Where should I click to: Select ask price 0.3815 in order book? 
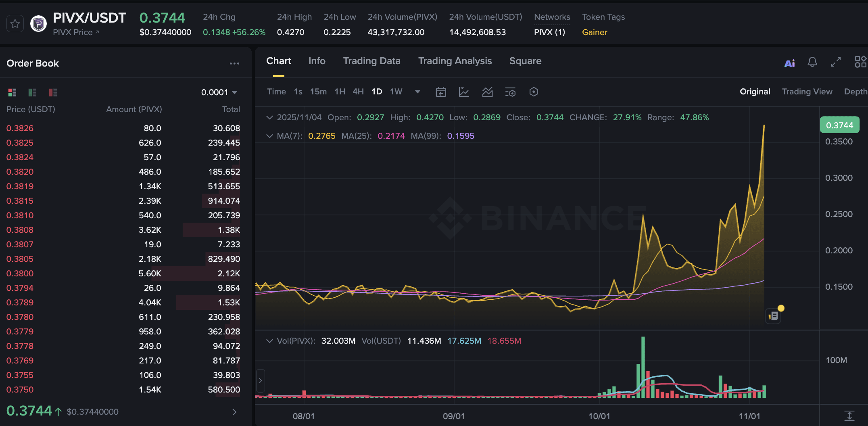point(20,201)
